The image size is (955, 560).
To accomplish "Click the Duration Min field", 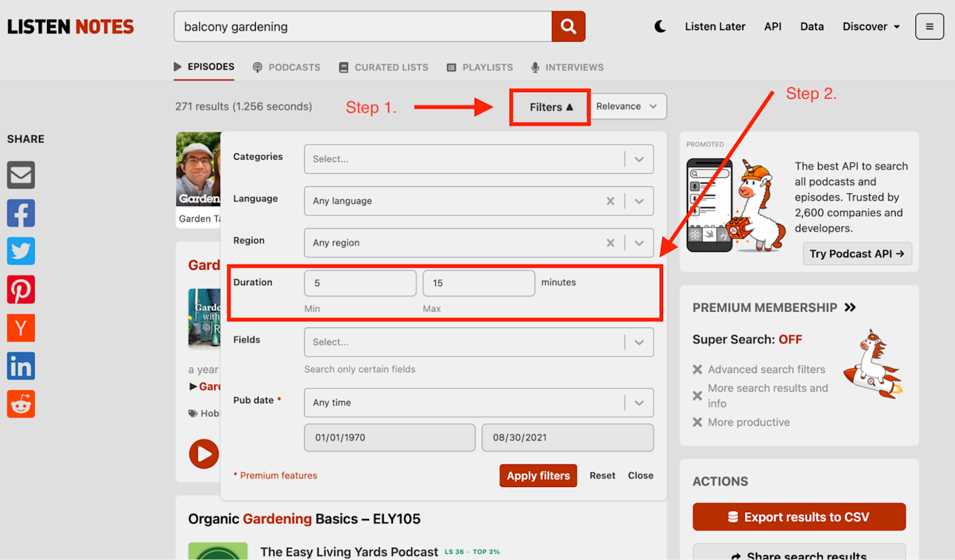I will pos(360,283).
